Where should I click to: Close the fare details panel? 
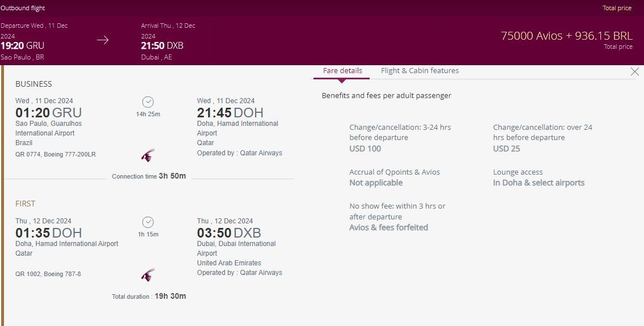point(635,71)
